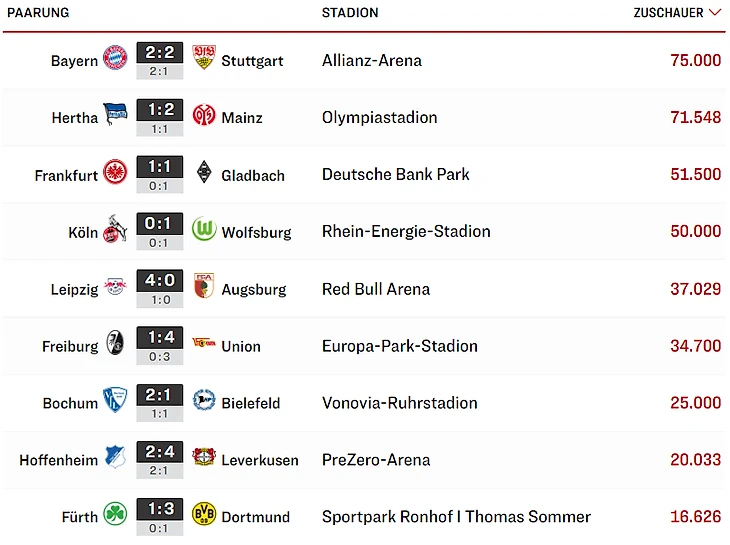This screenshot has width=730, height=545.
Task: Click the Bayer Leverkusen club crest
Action: 204,459
